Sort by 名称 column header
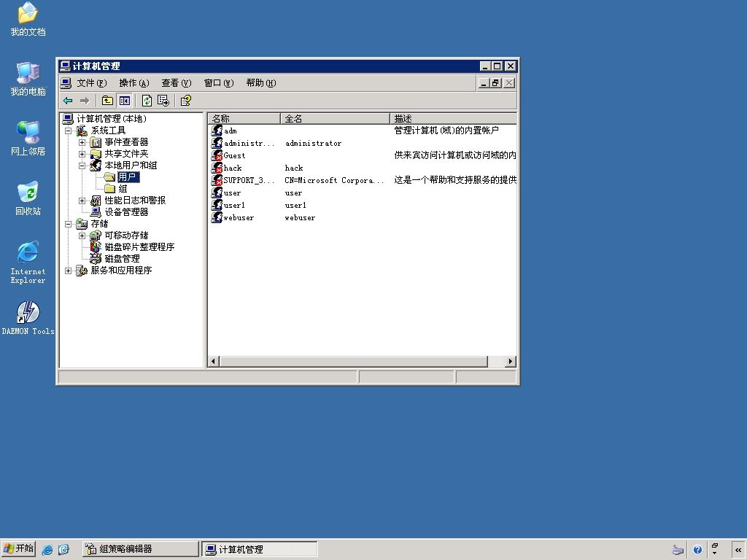Screen dimensions: 747x560 [x=244, y=118]
